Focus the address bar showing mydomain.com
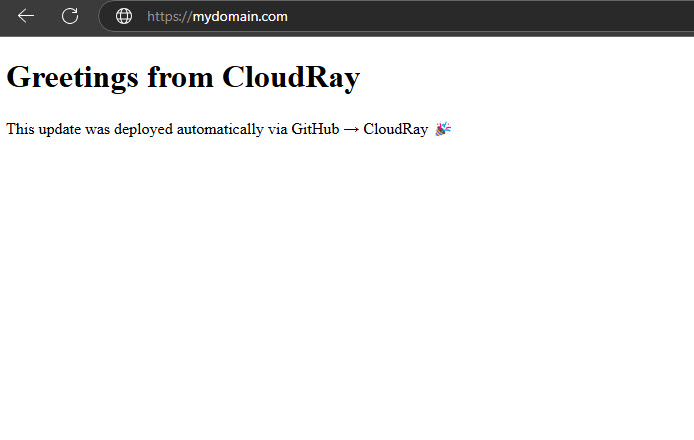 coord(396,16)
